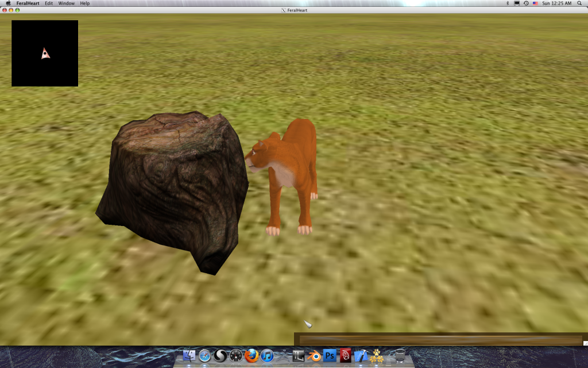The image size is (588, 368).
Task: Close the FeralHeart window
Action: [5, 10]
